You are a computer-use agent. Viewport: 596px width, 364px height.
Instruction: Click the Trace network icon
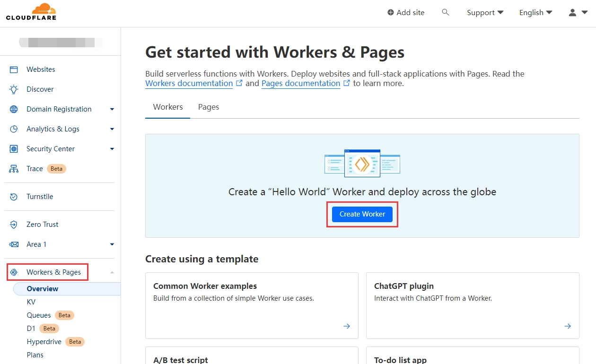(14, 169)
